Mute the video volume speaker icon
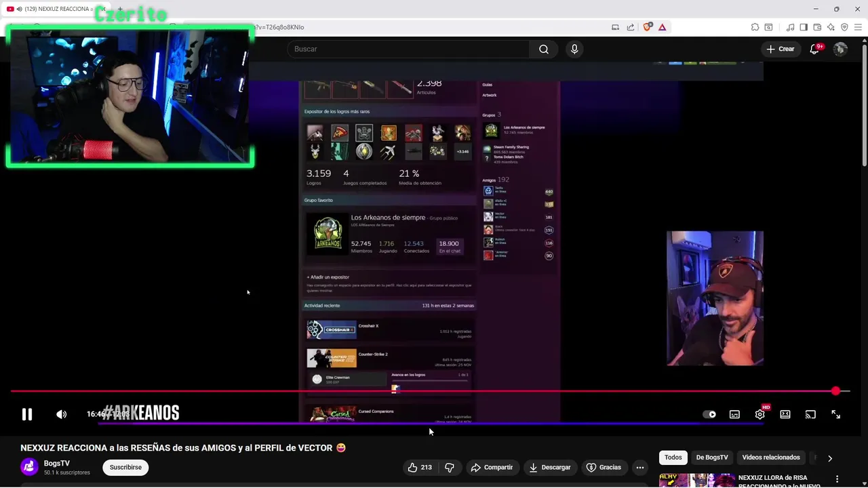Screen dimensions: 868x488 click(62, 414)
